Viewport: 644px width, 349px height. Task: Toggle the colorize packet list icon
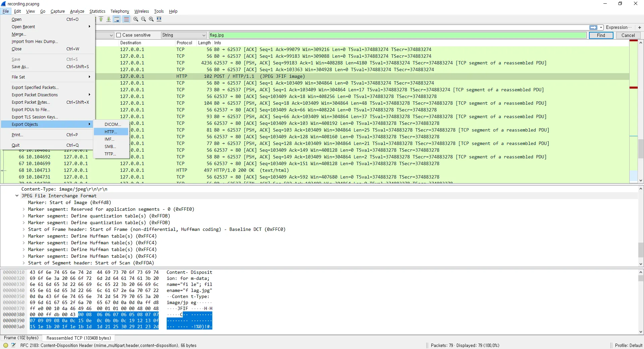[126, 19]
